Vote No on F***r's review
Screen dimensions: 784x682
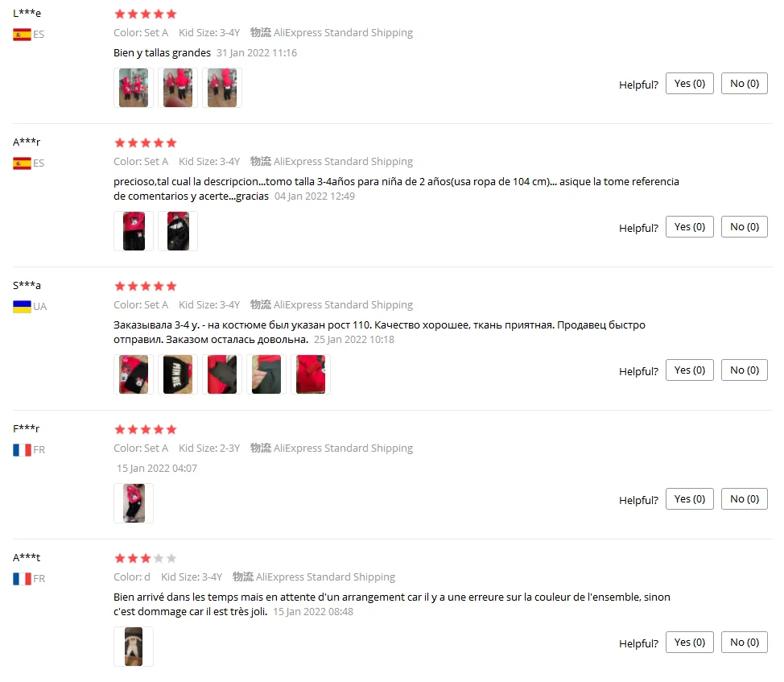[744, 499]
